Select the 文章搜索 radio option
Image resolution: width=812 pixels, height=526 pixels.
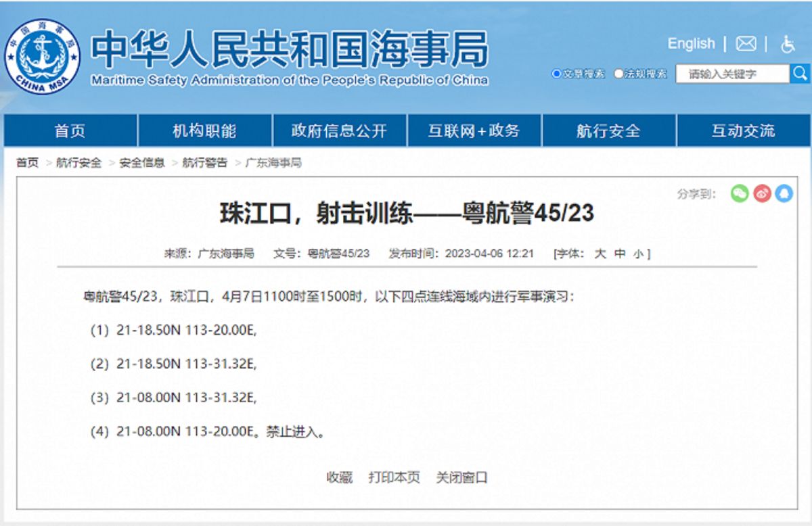click(556, 73)
